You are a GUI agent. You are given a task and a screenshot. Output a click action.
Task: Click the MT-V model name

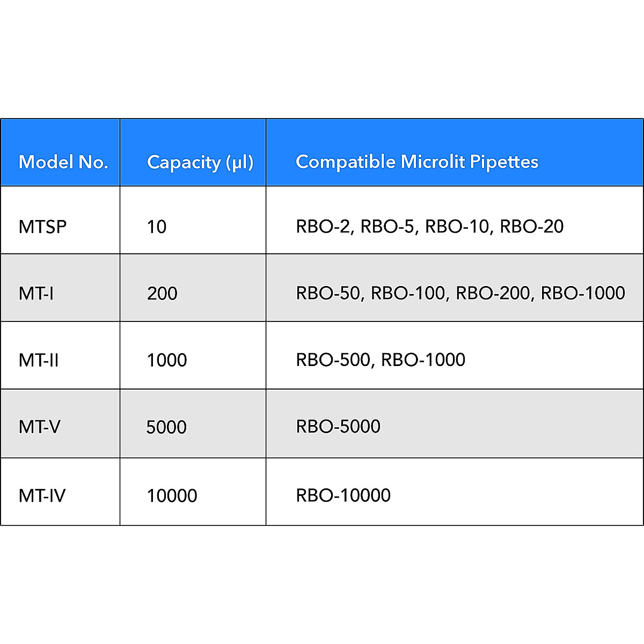tap(39, 427)
